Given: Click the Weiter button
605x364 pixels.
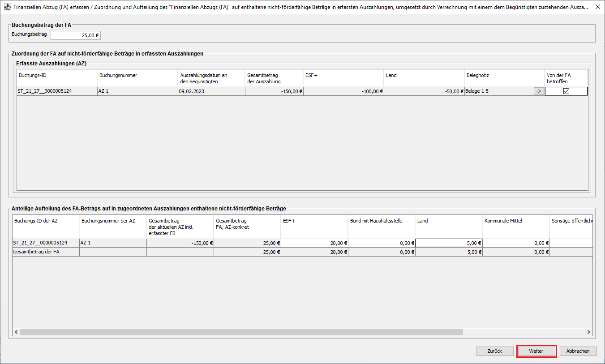Looking at the screenshot, I should (536, 351).
